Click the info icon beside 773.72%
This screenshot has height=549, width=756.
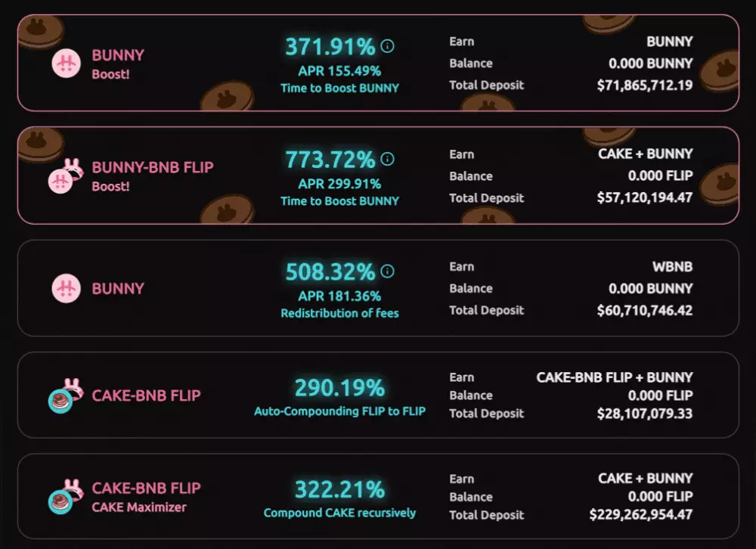[x=388, y=160]
